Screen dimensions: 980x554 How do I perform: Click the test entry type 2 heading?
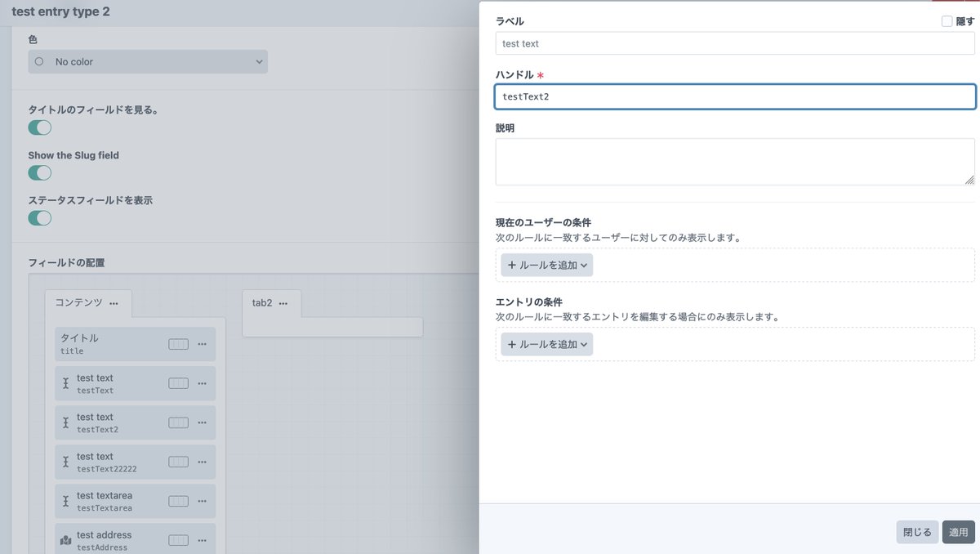point(60,12)
